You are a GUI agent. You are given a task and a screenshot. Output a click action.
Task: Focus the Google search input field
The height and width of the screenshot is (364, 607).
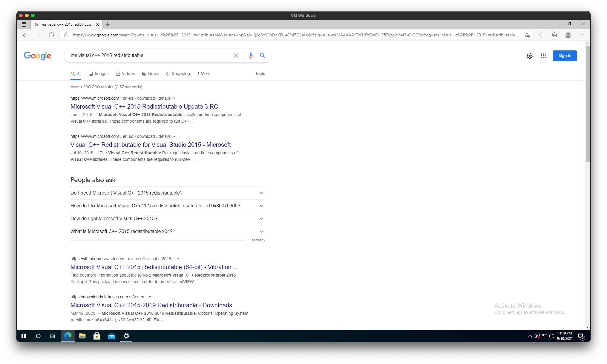coord(149,55)
